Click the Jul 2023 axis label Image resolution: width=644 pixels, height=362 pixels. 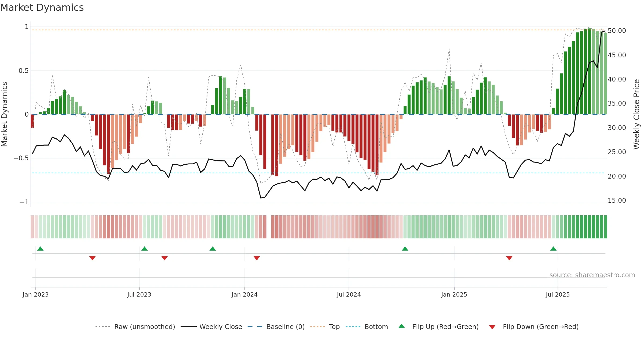pos(139,294)
